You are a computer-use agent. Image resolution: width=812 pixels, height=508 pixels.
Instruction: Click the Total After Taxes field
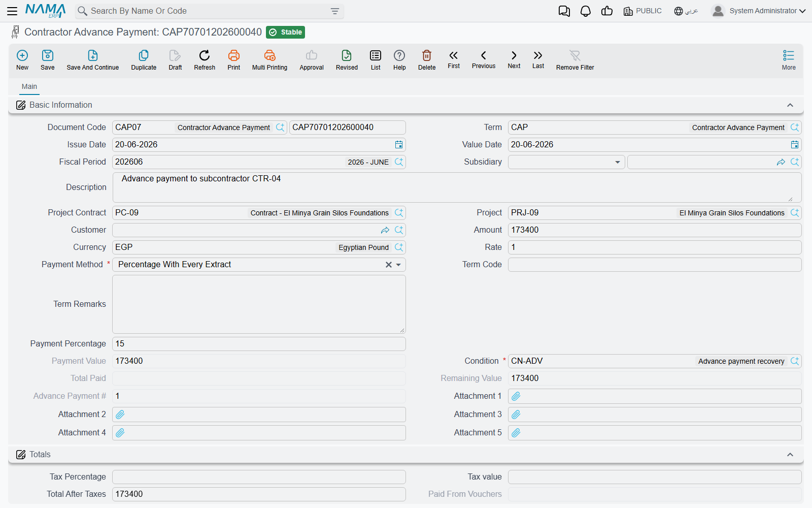click(x=259, y=494)
